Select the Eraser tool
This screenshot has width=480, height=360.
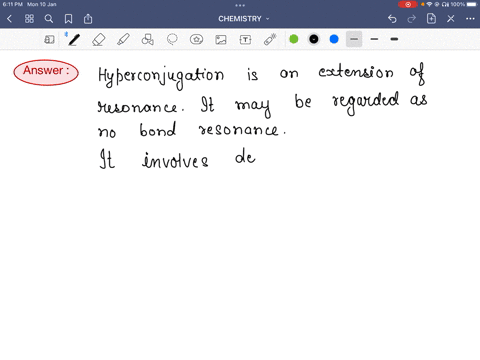[x=98, y=40]
